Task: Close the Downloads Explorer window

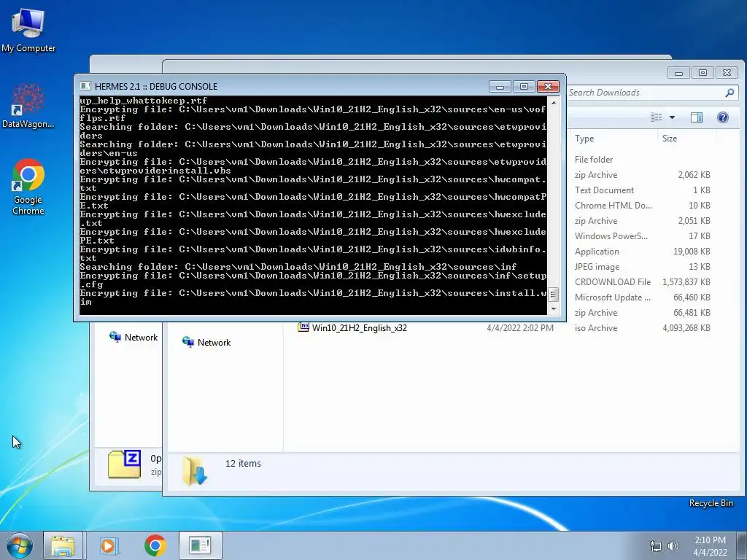Action: 727,73
